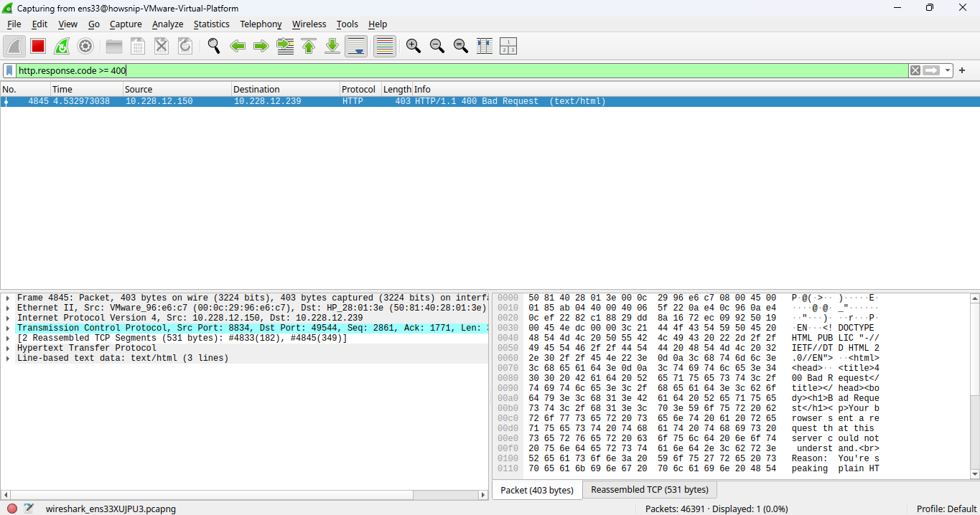Add a display filter button with plus
The width and height of the screenshot is (980, 515).
click(962, 70)
